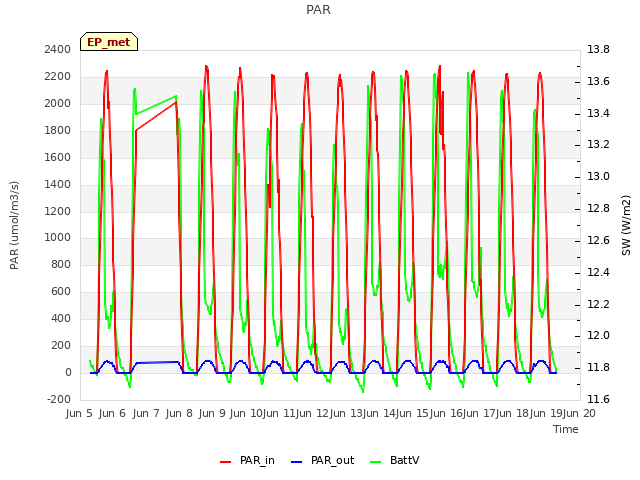Click the 'PAR (umol/m3/s)' left axis label
Viewport: 640px width, 480px height.
point(14,225)
